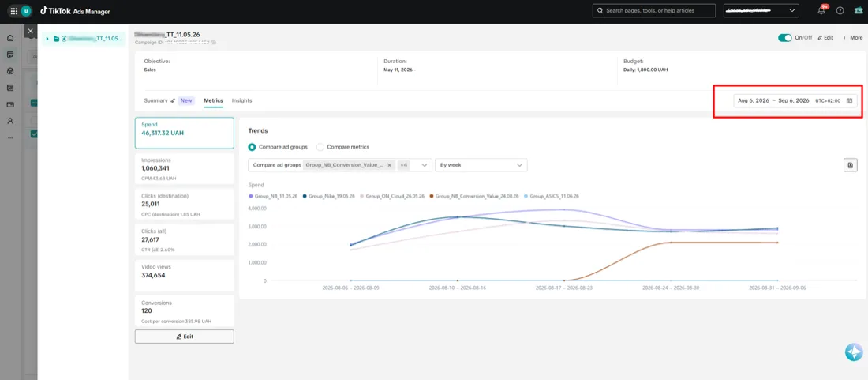The image size is (868, 380).
Task: Go to Home in left sidebar
Action: (10, 38)
